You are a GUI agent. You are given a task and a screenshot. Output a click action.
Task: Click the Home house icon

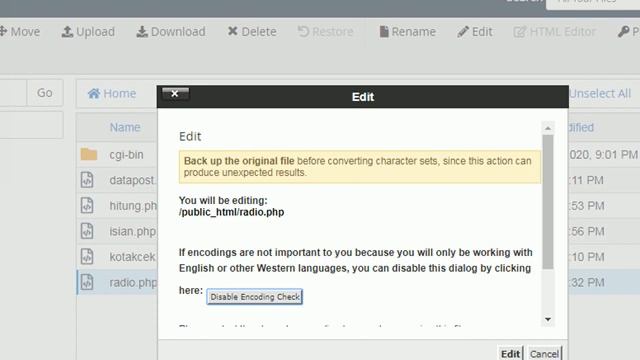pyautogui.click(x=94, y=93)
